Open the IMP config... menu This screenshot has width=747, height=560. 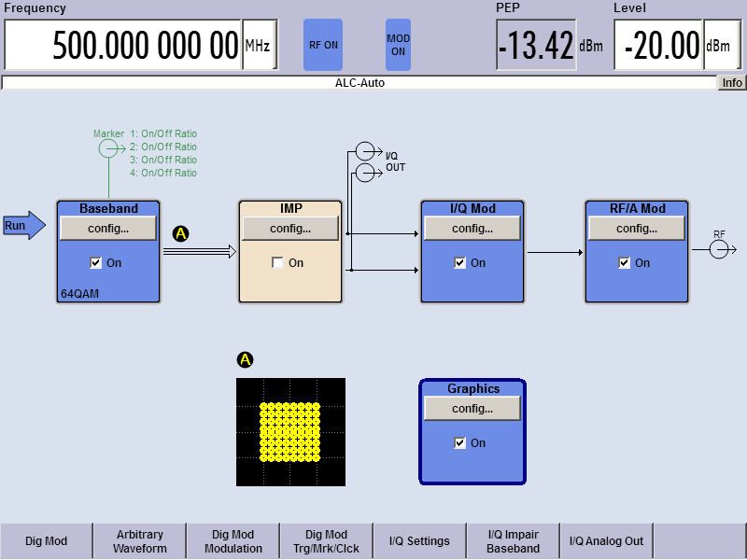[x=290, y=229]
